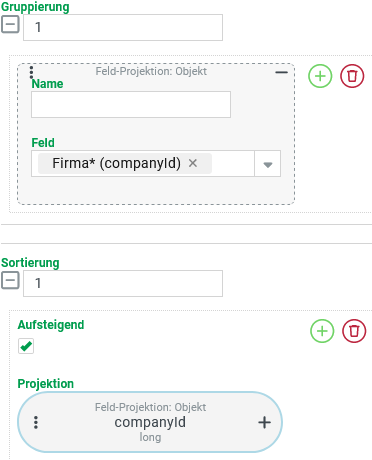Minimize the Feld-Projektion: Objekt card
This screenshot has height=460, width=372.
[281, 72]
